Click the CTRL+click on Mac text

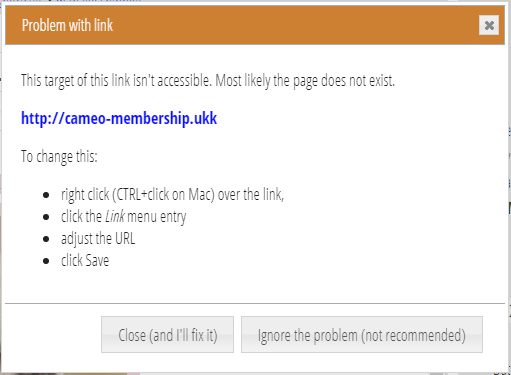[163, 195]
